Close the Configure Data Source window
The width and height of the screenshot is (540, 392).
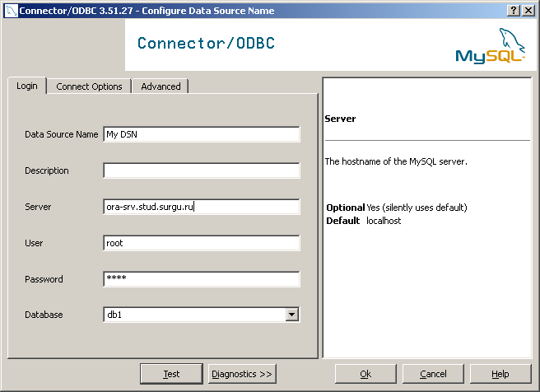[528, 10]
